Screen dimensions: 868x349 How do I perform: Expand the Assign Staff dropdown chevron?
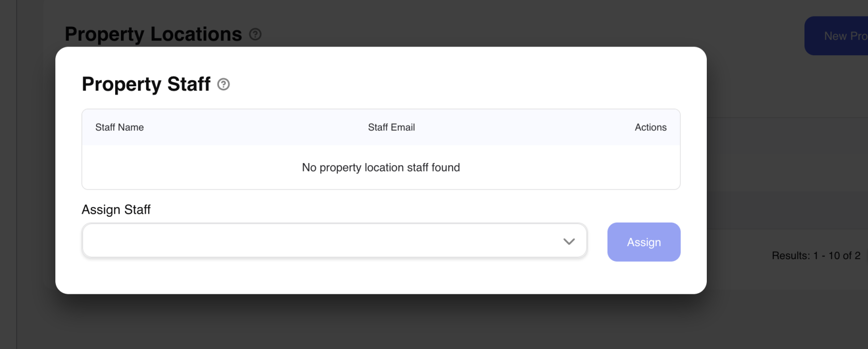click(x=569, y=241)
